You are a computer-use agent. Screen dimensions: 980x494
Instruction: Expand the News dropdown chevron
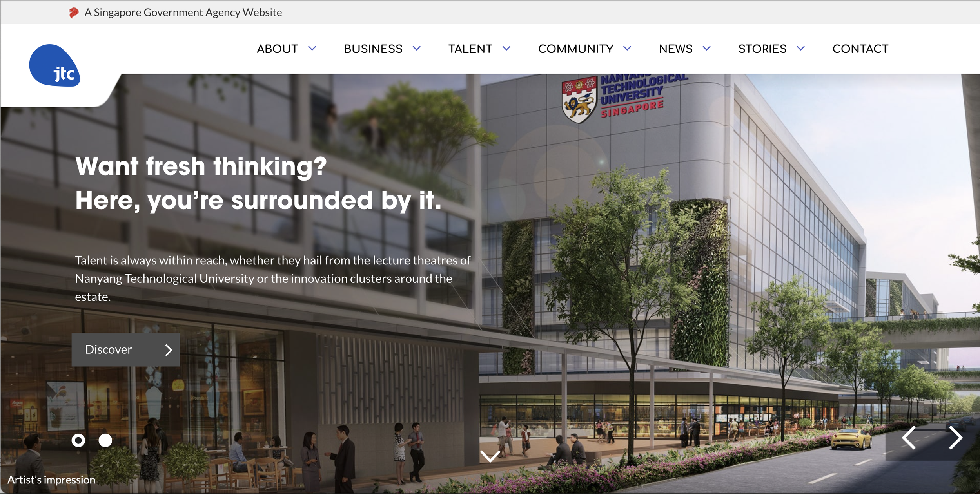(x=706, y=49)
